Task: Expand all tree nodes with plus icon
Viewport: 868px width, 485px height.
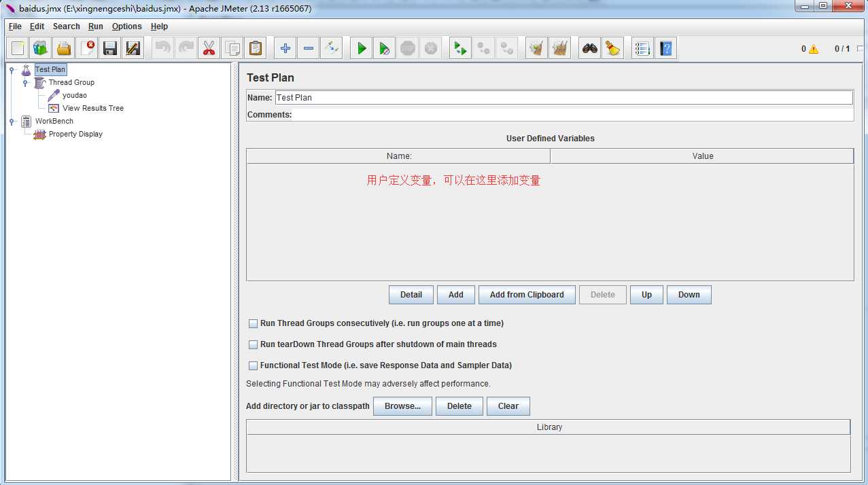Action: (285, 48)
